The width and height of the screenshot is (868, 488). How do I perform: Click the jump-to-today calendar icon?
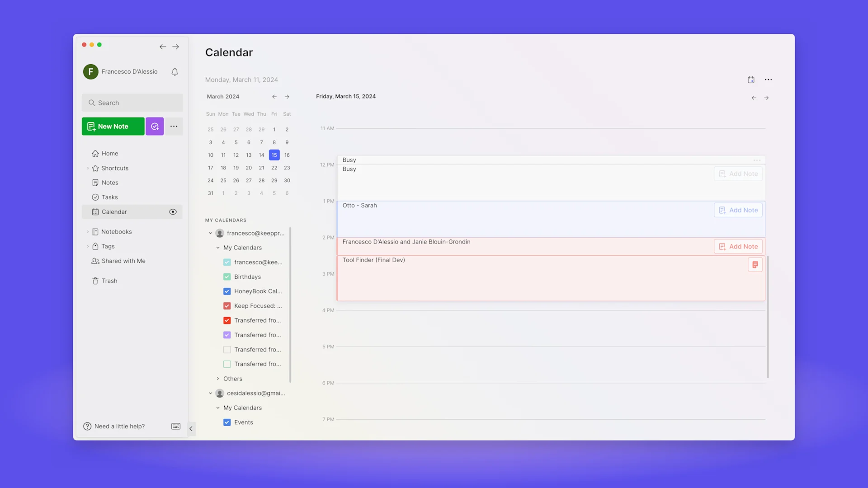[751, 80]
